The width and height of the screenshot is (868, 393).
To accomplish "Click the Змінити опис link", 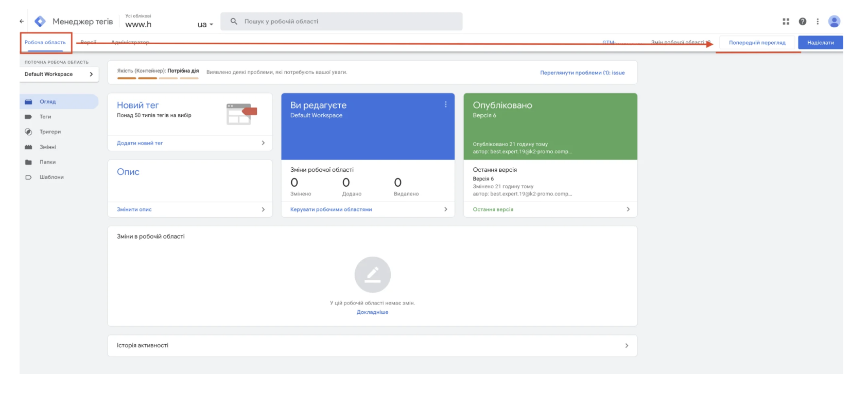I will tap(134, 209).
